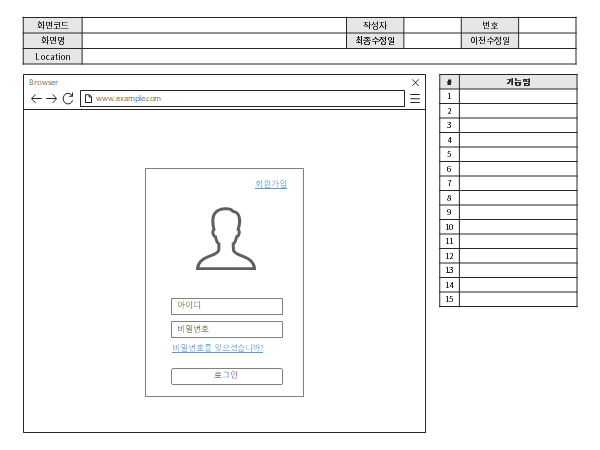The width and height of the screenshot is (600, 450).
Task: Select the 작성자 header cell
Action: 375,25
